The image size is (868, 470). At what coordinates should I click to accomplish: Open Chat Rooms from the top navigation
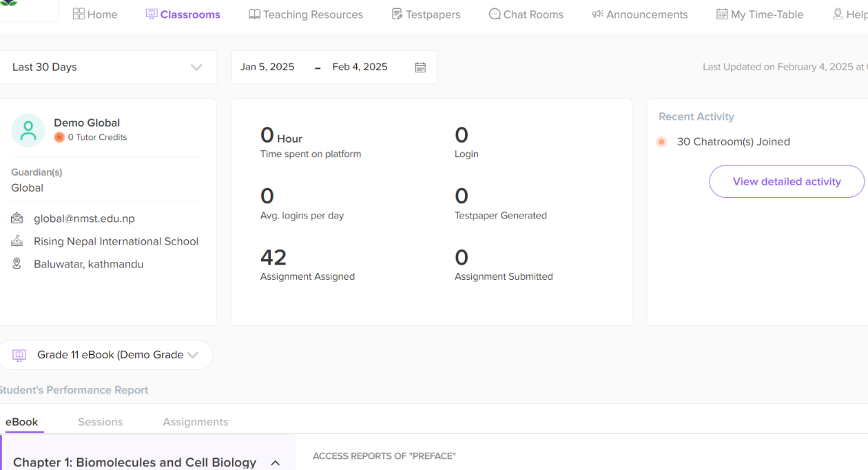(x=526, y=14)
